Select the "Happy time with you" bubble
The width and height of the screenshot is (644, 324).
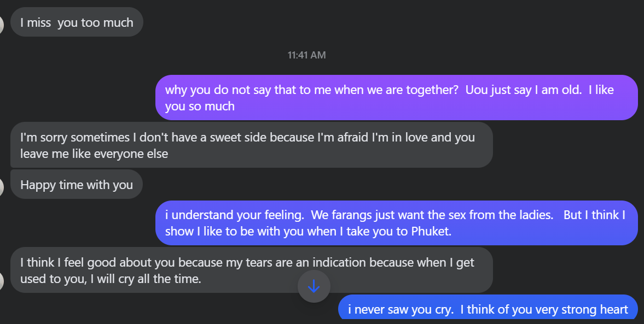point(77,185)
